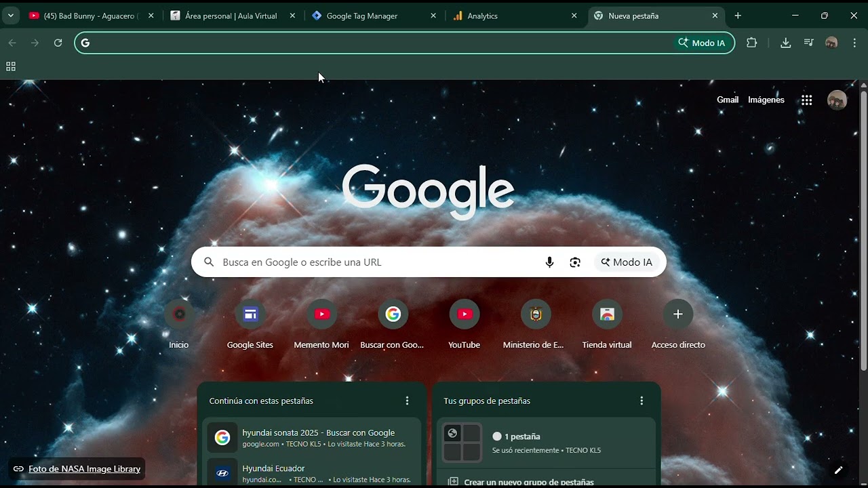This screenshot has height=488, width=868.
Task: Open a new tab with plus button
Action: point(738,16)
